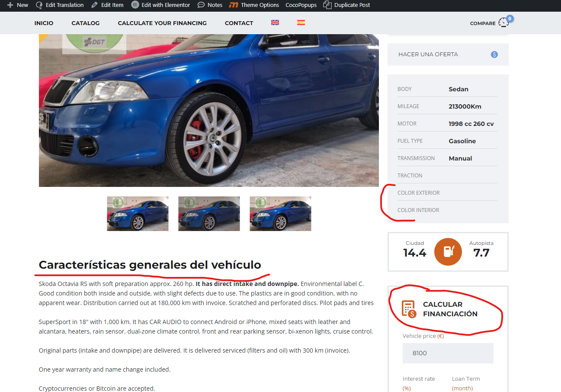Click the Duplicate Post copy icon
This screenshot has width=561, height=392.
(327, 5)
